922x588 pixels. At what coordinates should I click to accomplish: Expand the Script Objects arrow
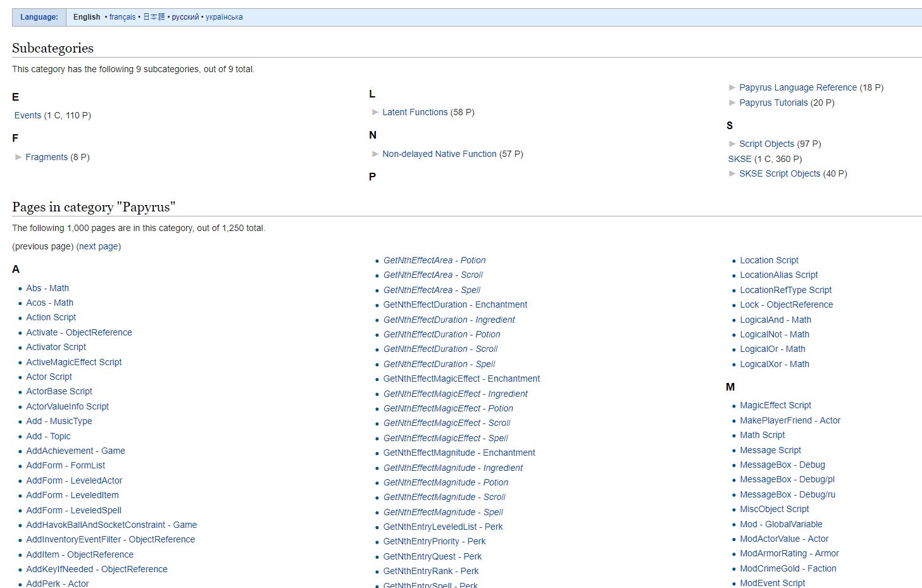click(x=732, y=144)
